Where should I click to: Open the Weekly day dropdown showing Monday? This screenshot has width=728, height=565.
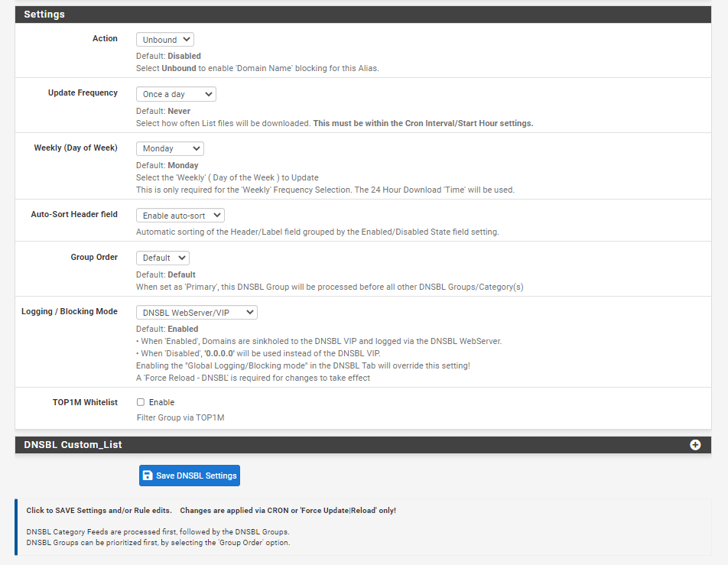pos(170,148)
